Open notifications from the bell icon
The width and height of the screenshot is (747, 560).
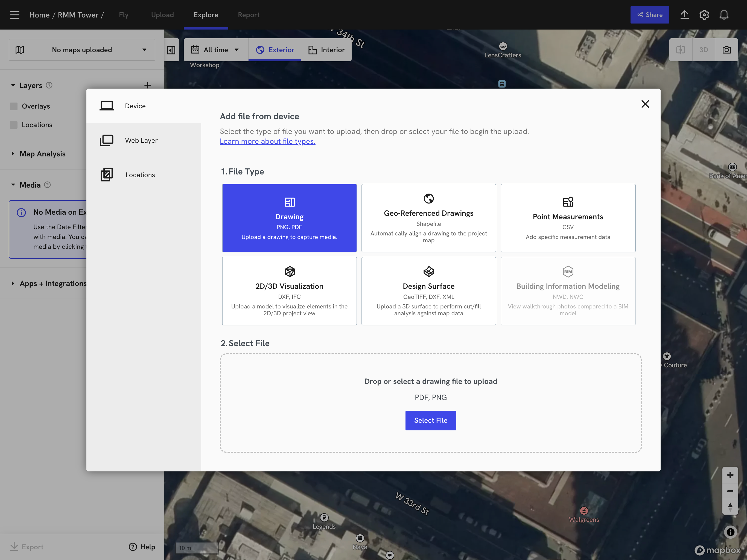point(724,14)
